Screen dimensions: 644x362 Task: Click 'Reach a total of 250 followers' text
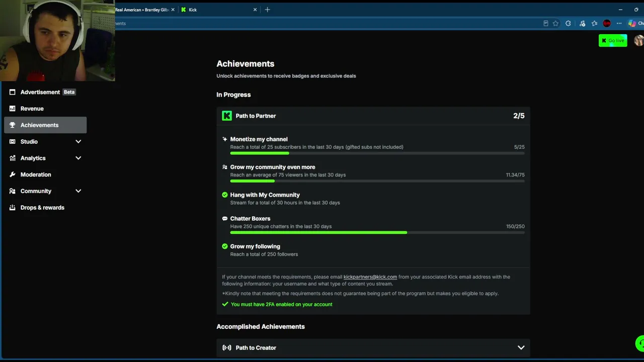(x=264, y=254)
